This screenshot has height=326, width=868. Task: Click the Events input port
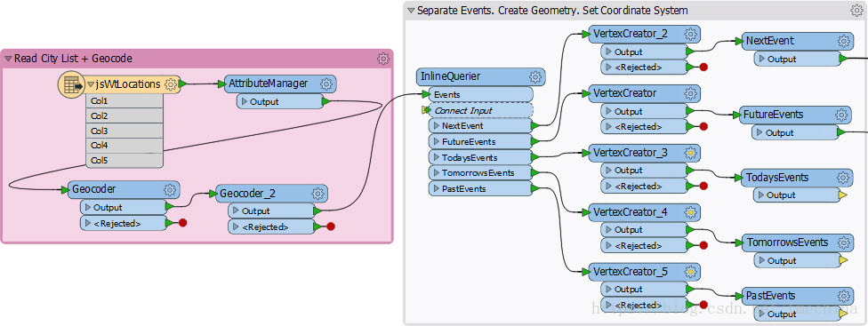coord(480,94)
